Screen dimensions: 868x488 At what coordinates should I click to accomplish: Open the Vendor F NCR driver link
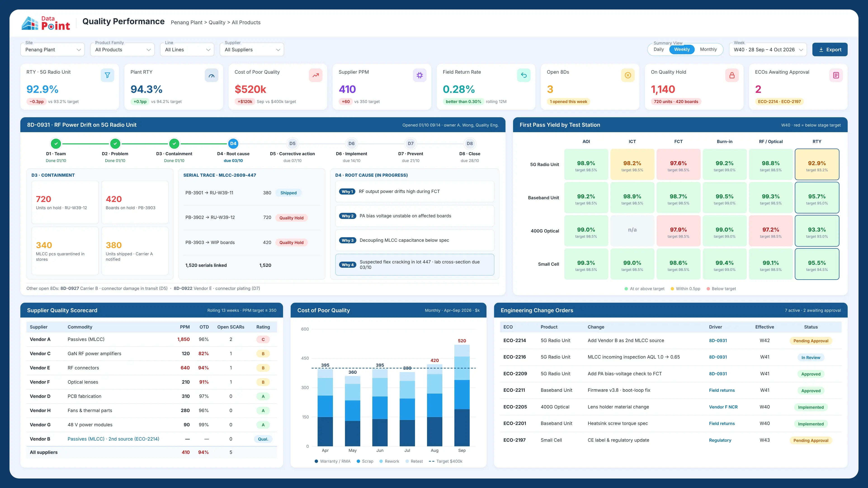tap(723, 407)
